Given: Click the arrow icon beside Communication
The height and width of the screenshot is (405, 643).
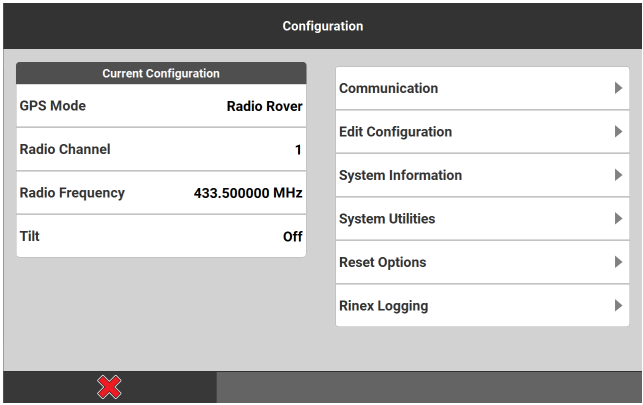Looking at the screenshot, I should (x=618, y=89).
